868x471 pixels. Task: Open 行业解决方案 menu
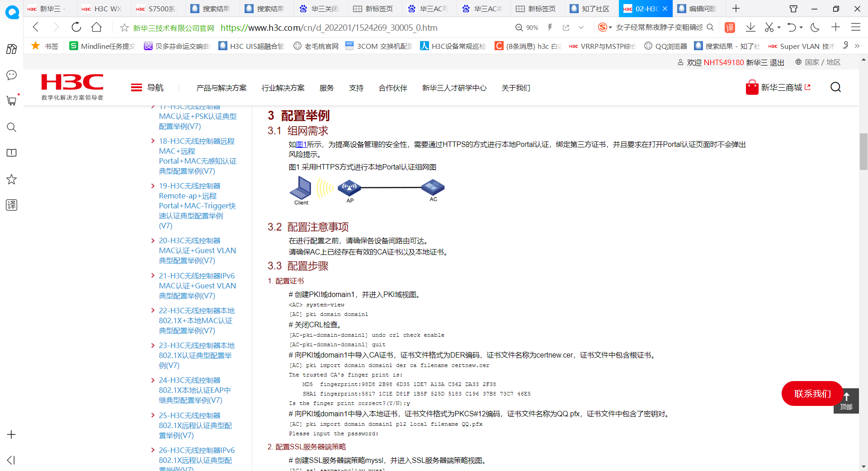[x=283, y=88]
